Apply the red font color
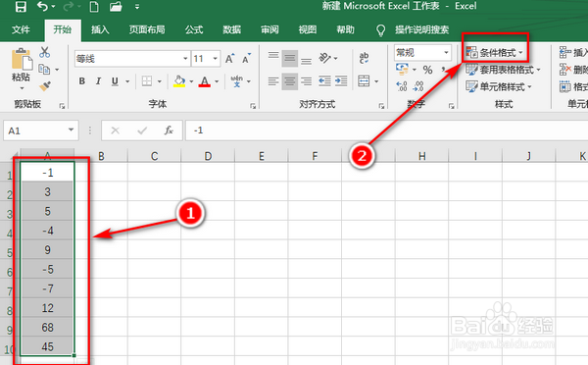This screenshot has width=588, height=365. tap(205, 81)
